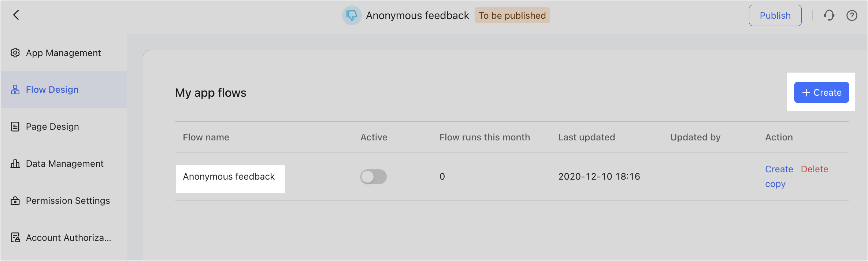Viewport: 868px width, 261px height.
Task: Click the Page Design document icon
Action: pos(15,126)
